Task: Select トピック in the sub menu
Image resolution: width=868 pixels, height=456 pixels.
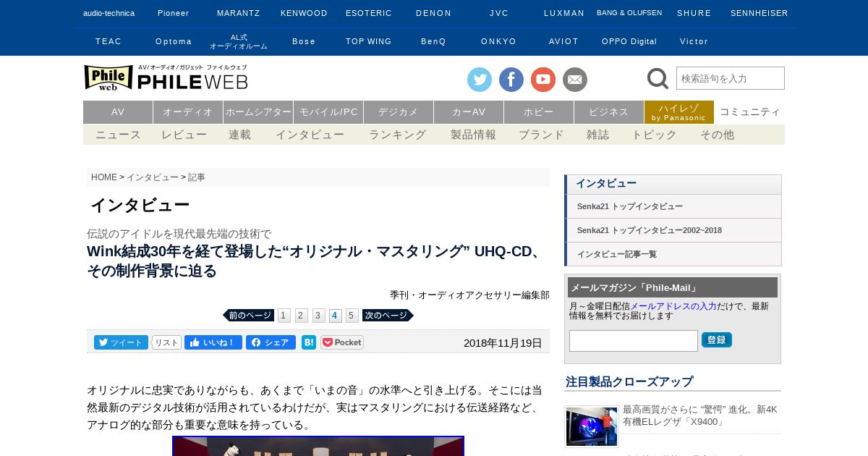Action: 655,135
